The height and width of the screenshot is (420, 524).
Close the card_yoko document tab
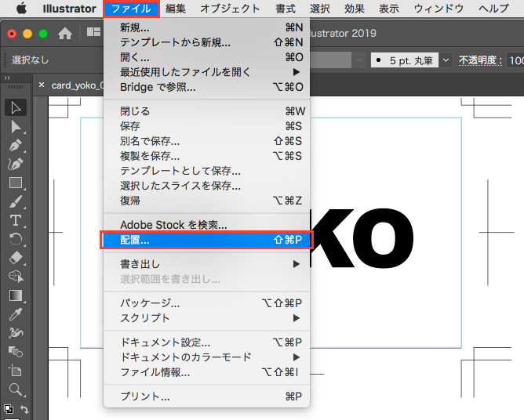(x=42, y=85)
